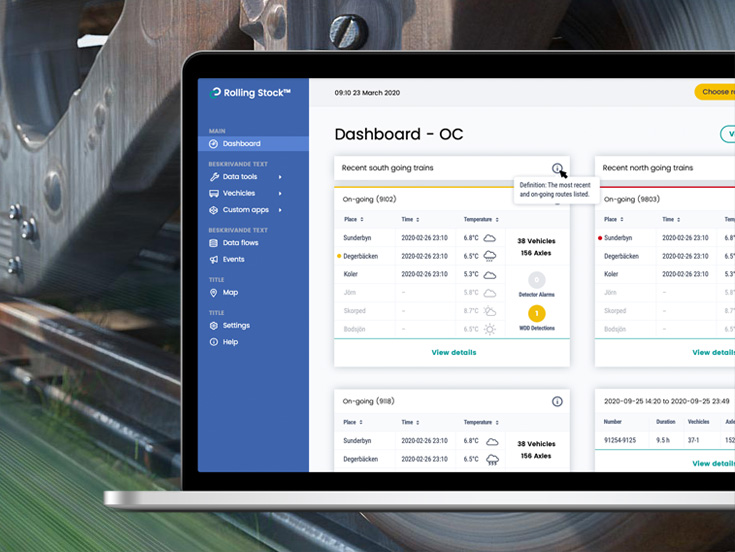Open Data flows in sidebar
735x552 pixels.
tap(240, 243)
